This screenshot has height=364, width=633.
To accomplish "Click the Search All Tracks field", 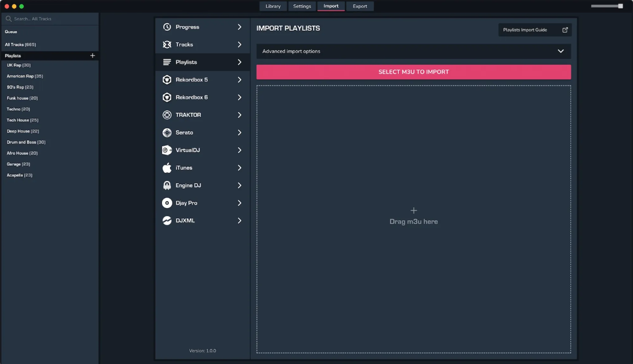I will (x=51, y=19).
